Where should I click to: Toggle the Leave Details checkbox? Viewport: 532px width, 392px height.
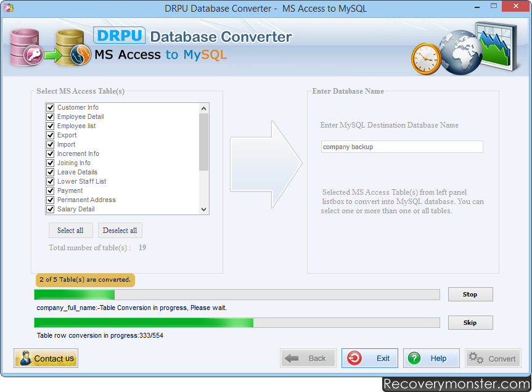coord(50,172)
